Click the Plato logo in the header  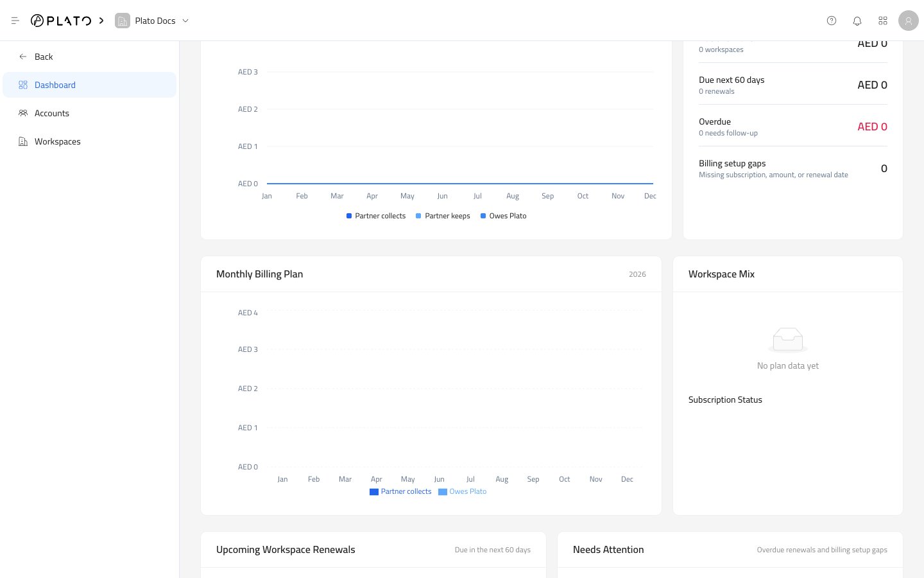[61, 21]
